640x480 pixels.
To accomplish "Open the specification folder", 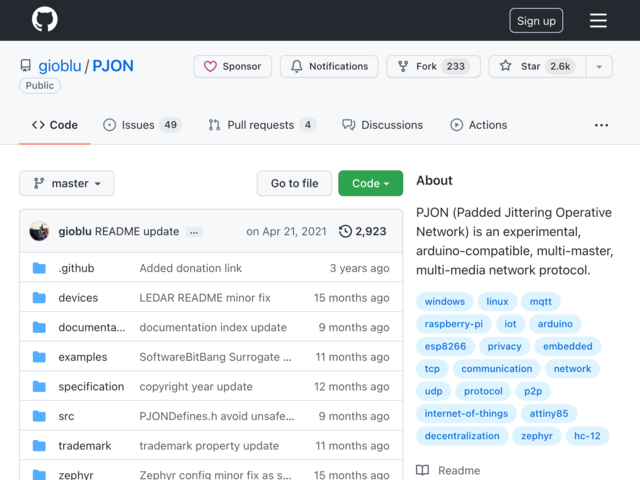I will point(91,387).
